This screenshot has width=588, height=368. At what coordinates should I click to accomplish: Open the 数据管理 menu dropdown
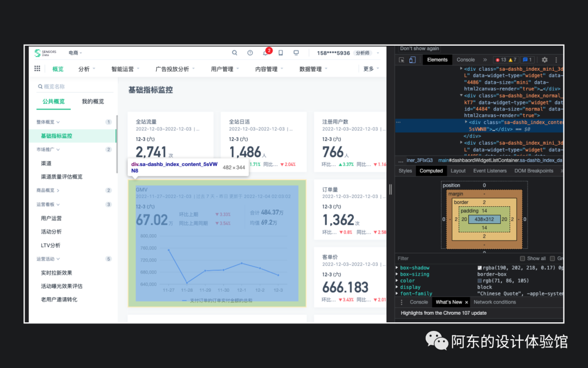coord(313,69)
